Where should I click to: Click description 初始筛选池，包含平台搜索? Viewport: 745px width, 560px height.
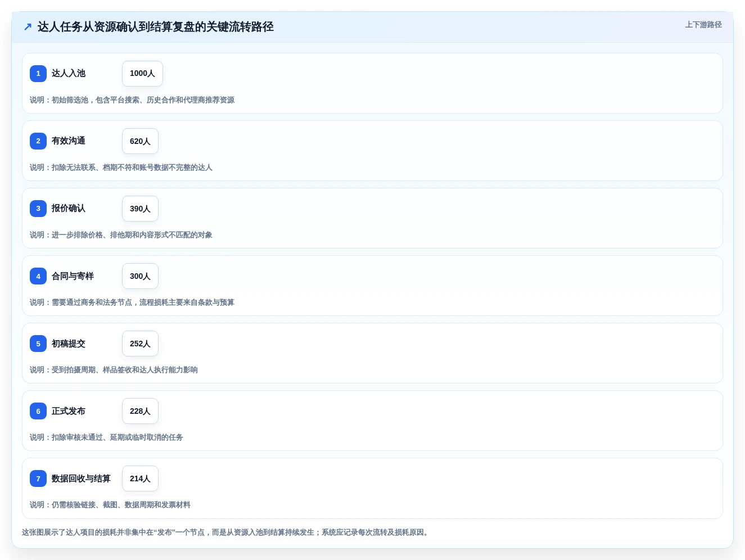pyautogui.click(x=132, y=100)
